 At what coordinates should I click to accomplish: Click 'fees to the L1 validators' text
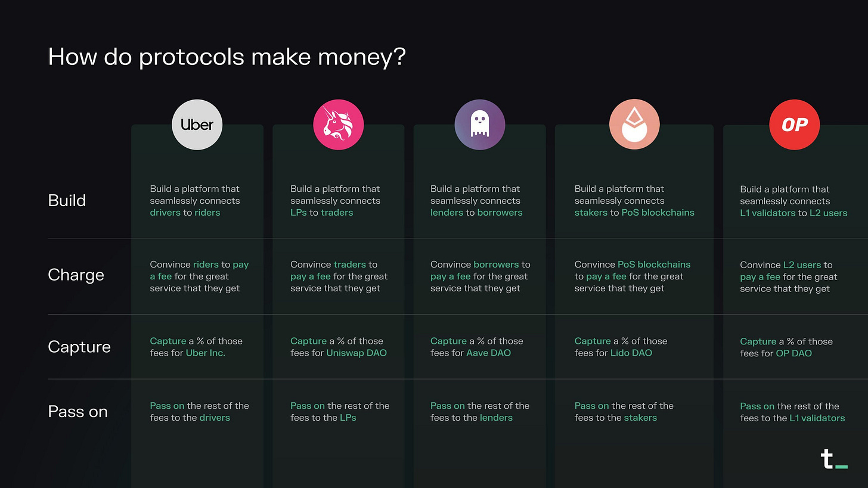[x=792, y=418]
